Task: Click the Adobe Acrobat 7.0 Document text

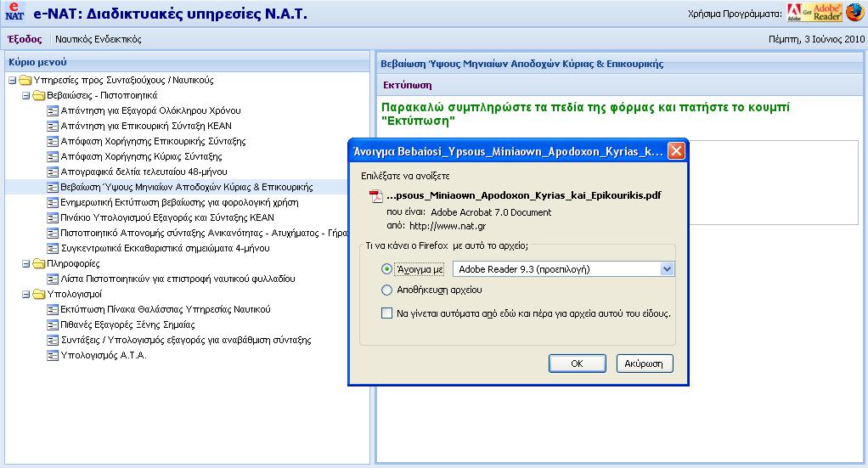Action: (491, 212)
